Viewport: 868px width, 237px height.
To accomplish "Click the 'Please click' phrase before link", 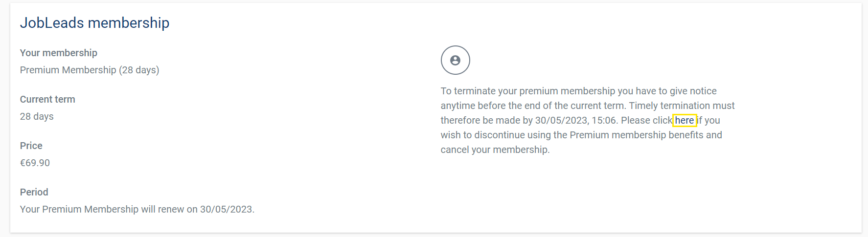I will [647, 120].
